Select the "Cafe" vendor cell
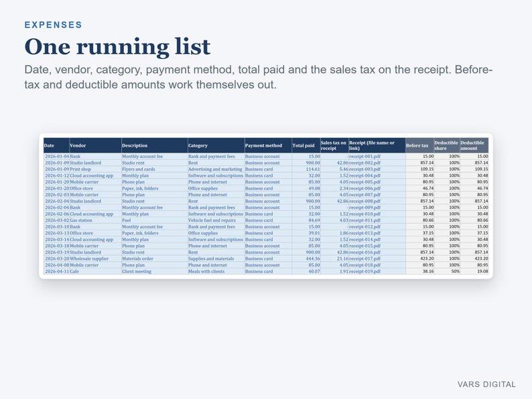The image size is (532, 399). pos(95,271)
